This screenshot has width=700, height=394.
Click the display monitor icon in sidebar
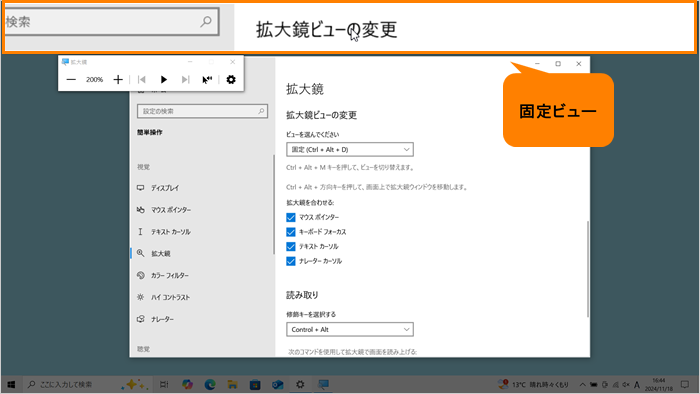click(x=141, y=188)
